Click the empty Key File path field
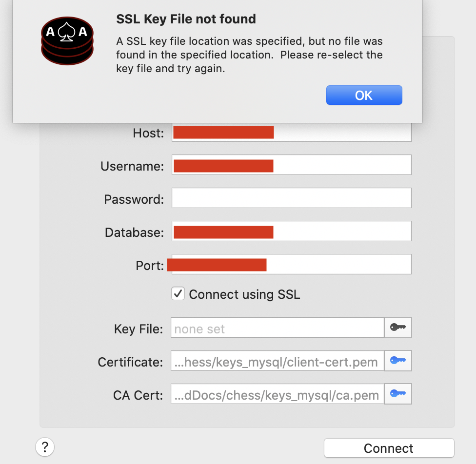The width and height of the screenshot is (476, 464). [x=277, y=328]
